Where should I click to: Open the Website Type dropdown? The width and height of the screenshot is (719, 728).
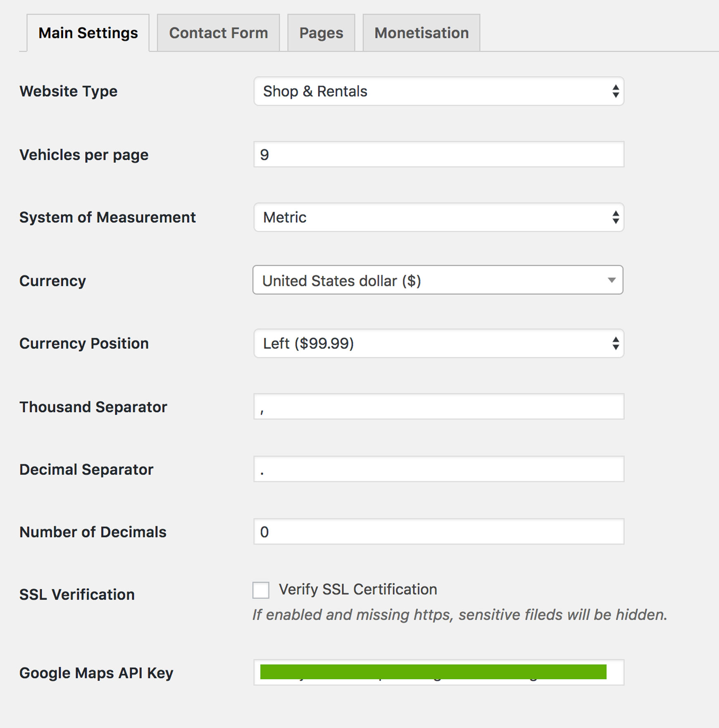[439, 91]
